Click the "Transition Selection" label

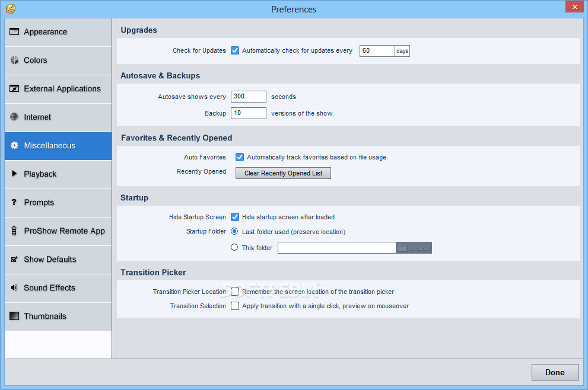198,306
